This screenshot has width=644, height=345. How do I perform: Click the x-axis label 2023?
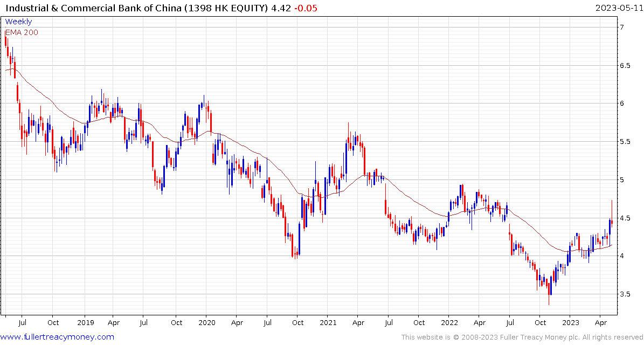[x=570, y=322]
